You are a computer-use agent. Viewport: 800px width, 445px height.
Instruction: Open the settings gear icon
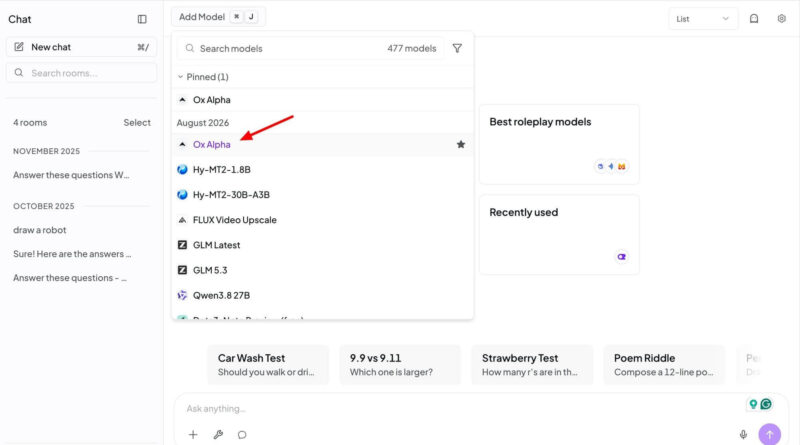coord(781,19)
